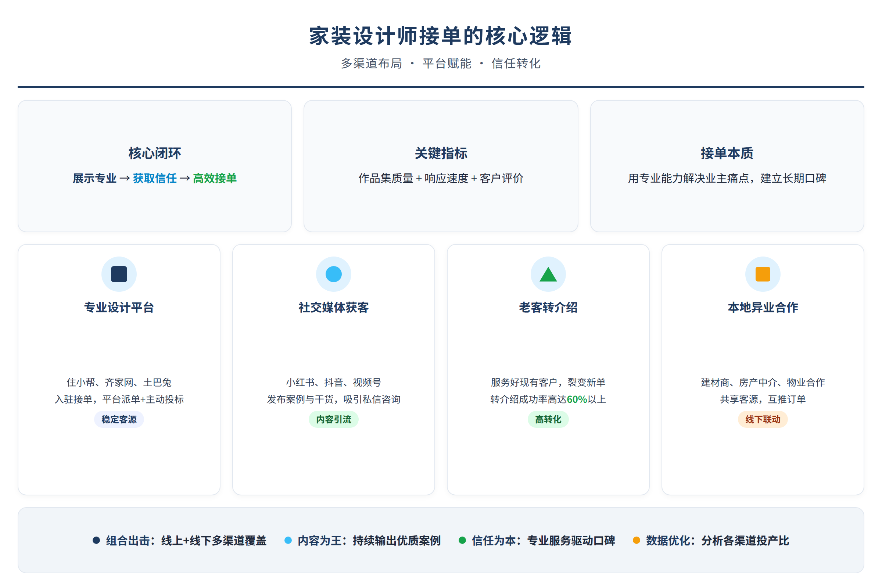
Task: Click the orange square icon above 本地异业合作
Action: coord(762,274)
